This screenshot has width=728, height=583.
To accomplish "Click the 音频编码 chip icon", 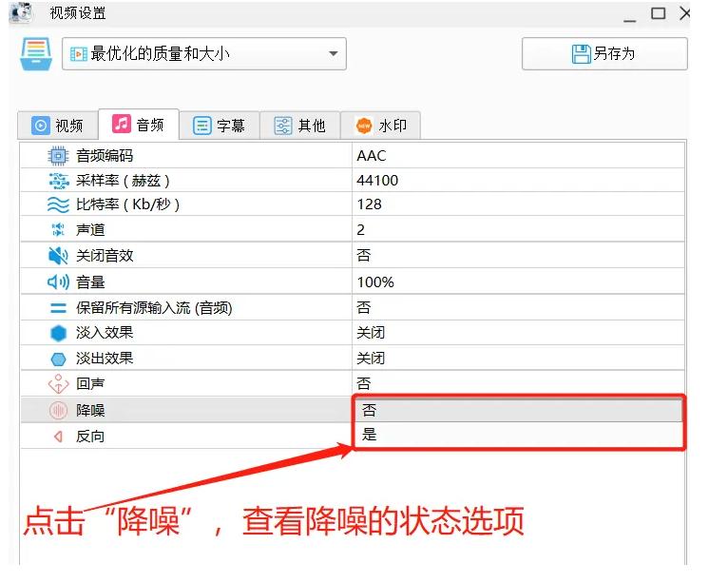I will click(x=58, y=156).
